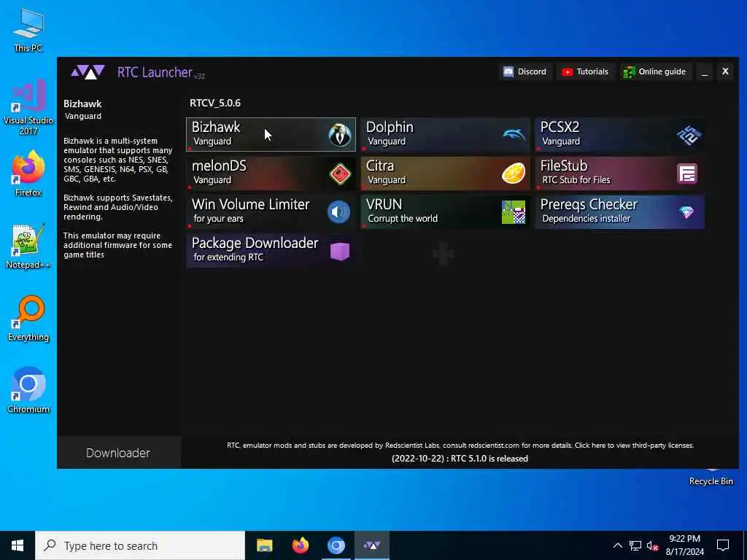Open the Downloader panel button
The width and height of the screenshot is (747, 560).
coord(118,452)
